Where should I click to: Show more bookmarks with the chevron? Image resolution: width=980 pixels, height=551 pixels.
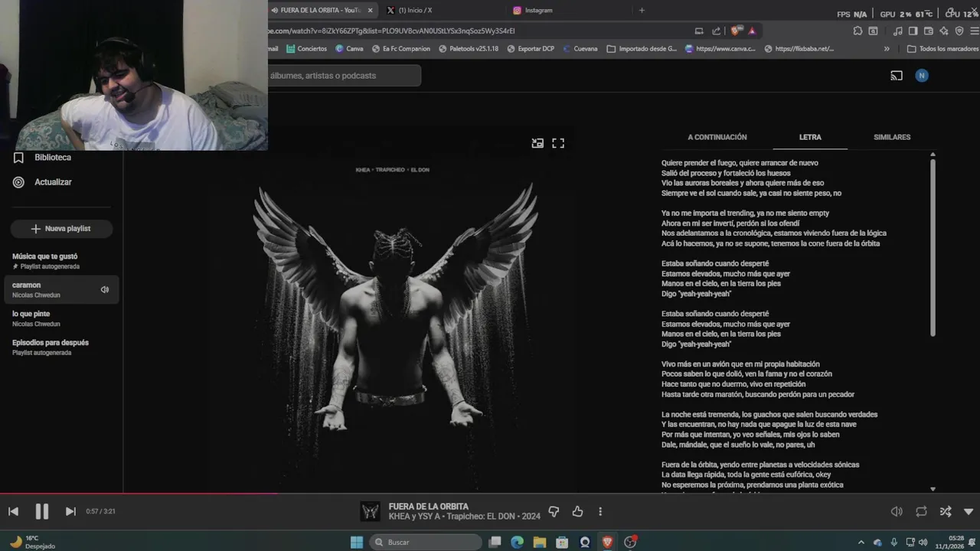tap(887, 48)
